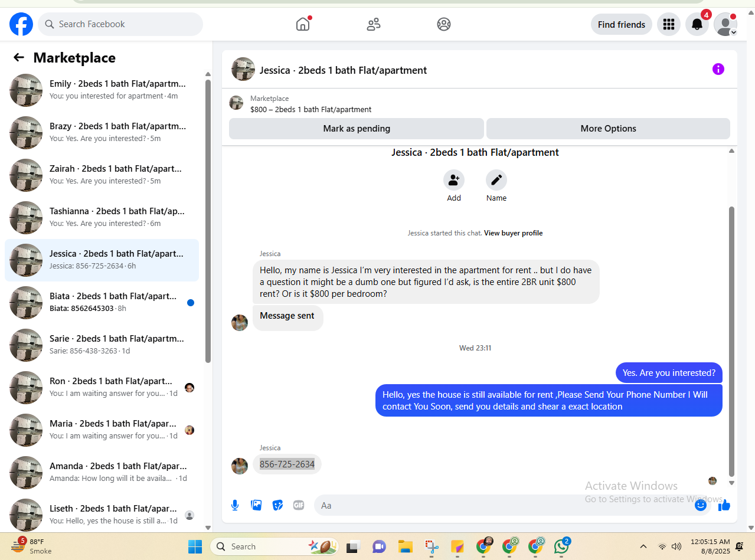Click the chat pane vertical scrollbar
This screenshot has height=560, width=755.
point(732,341)
